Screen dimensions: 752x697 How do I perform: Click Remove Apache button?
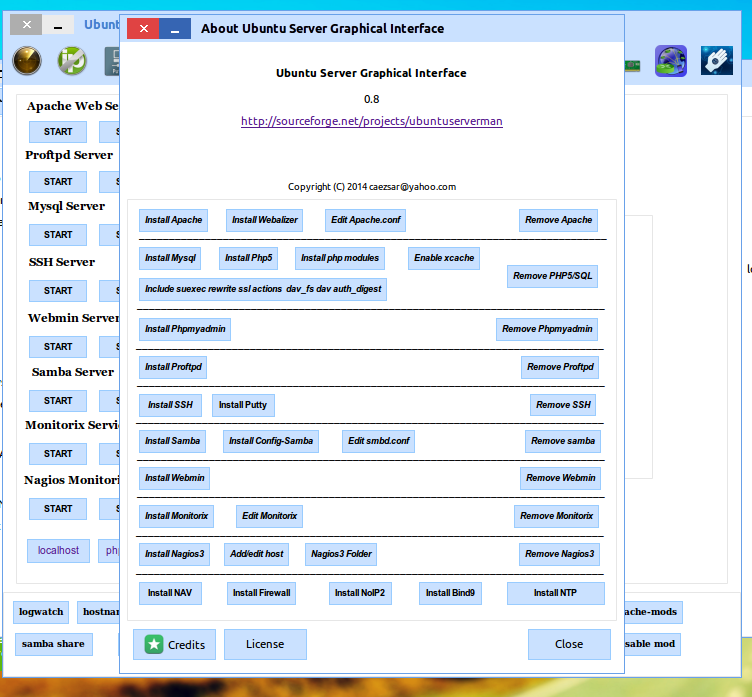click(x=558, y=220)
